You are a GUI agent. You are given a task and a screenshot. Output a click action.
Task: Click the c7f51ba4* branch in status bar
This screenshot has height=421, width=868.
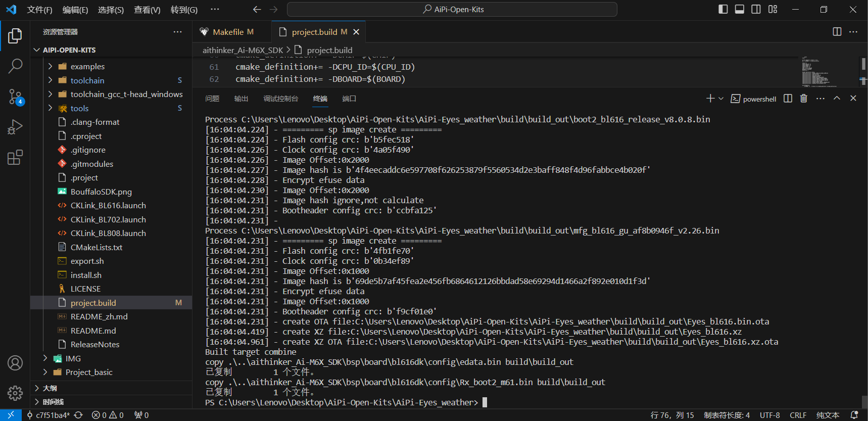tap(49, 415)
